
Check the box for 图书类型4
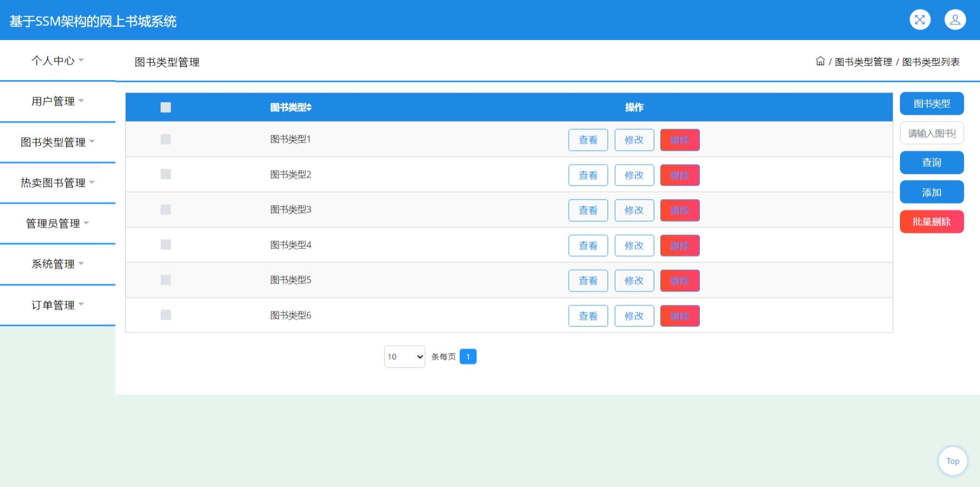pos(166,245)
